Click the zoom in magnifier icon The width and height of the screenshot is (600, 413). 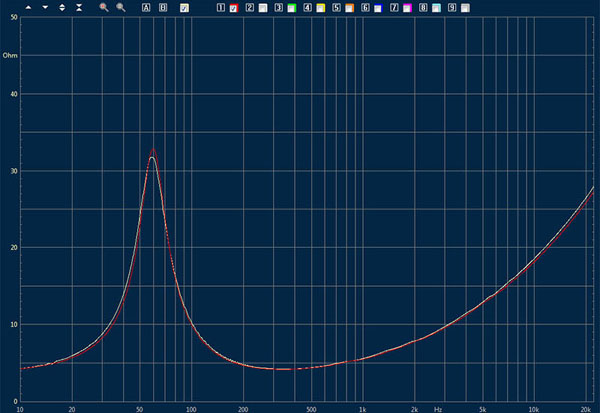tap(104, 7)
